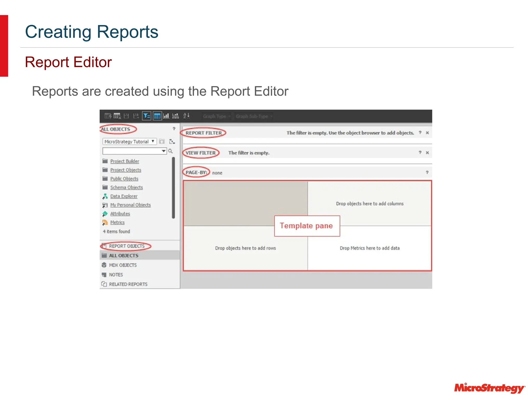This screenshot has width=532, height=399.
Task: Click the '4 items found' status text
Action: 116,231
